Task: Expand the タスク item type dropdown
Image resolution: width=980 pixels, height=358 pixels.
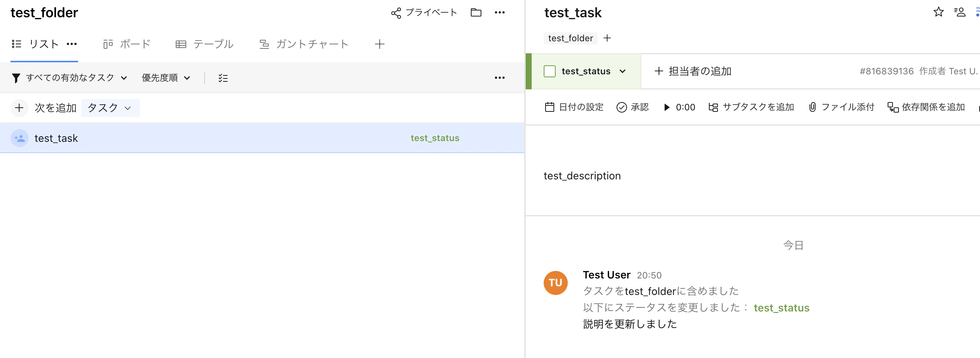Action: click(x=110, y=108)
